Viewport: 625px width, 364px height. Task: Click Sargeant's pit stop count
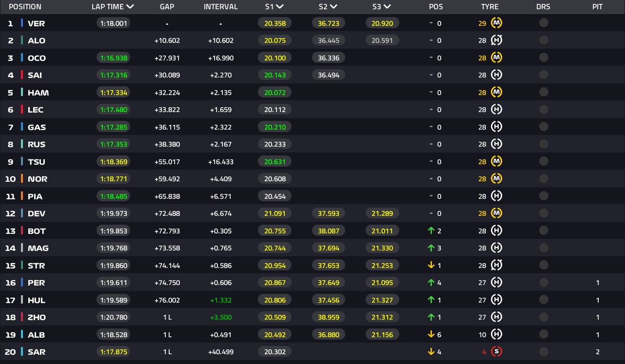click(x=598, y=351)
